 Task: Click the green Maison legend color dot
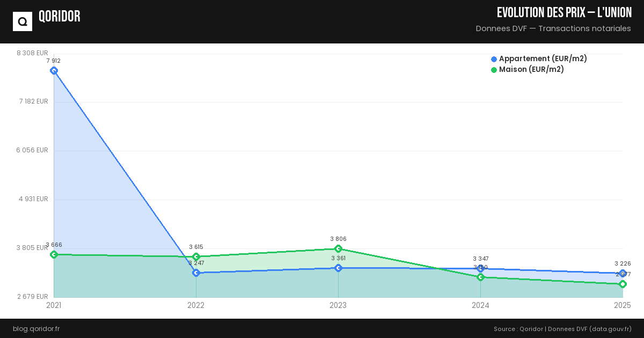[494, 70]
